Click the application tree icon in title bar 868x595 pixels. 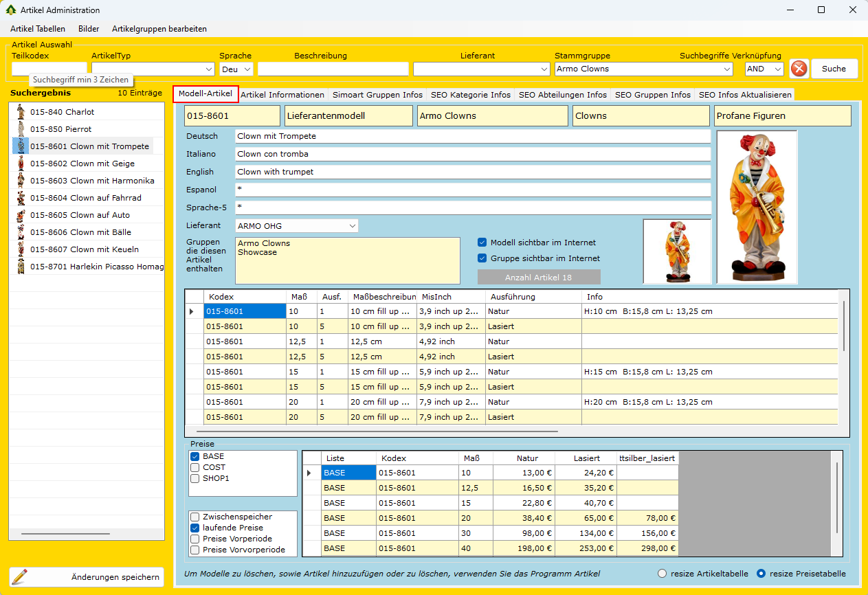coord(11,10)
